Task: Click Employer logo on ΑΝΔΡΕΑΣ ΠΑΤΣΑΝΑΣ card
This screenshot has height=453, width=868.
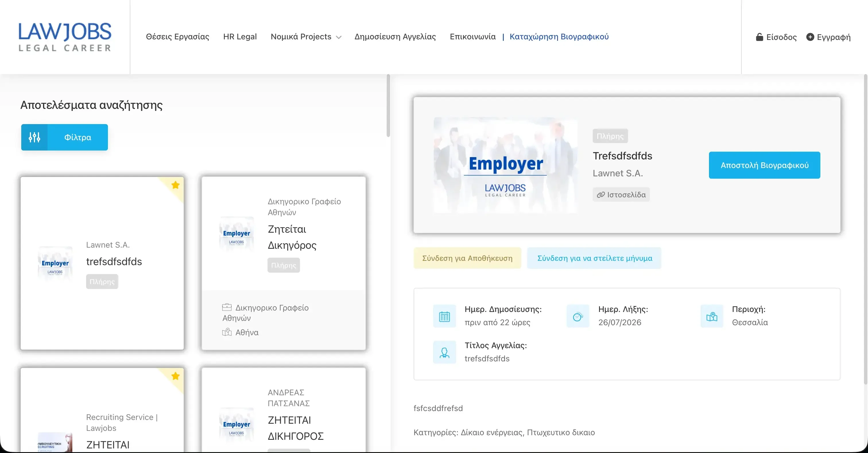Action: tap(236, 425)
